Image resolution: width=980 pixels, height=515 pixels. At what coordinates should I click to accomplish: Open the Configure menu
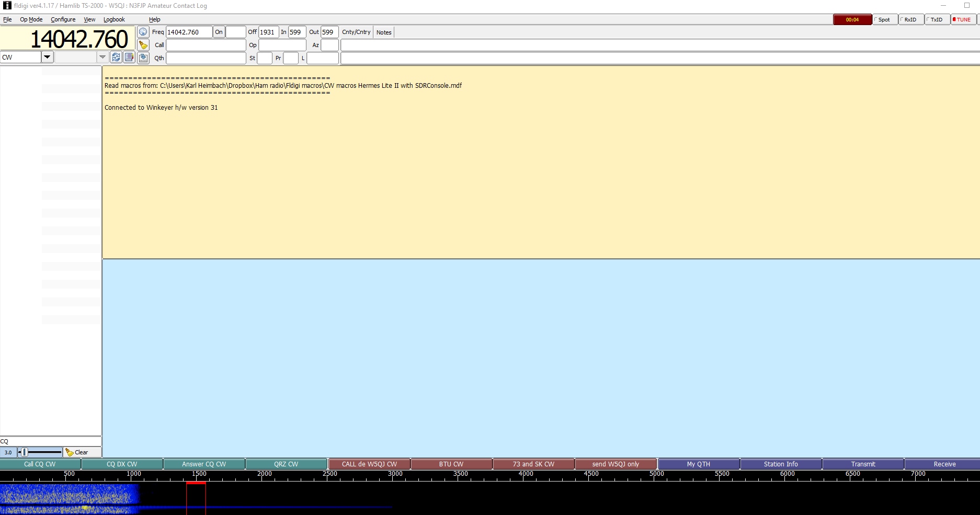(63, 19)
